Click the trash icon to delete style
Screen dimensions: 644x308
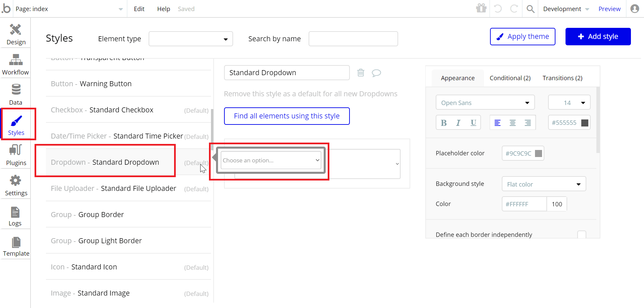361,72
